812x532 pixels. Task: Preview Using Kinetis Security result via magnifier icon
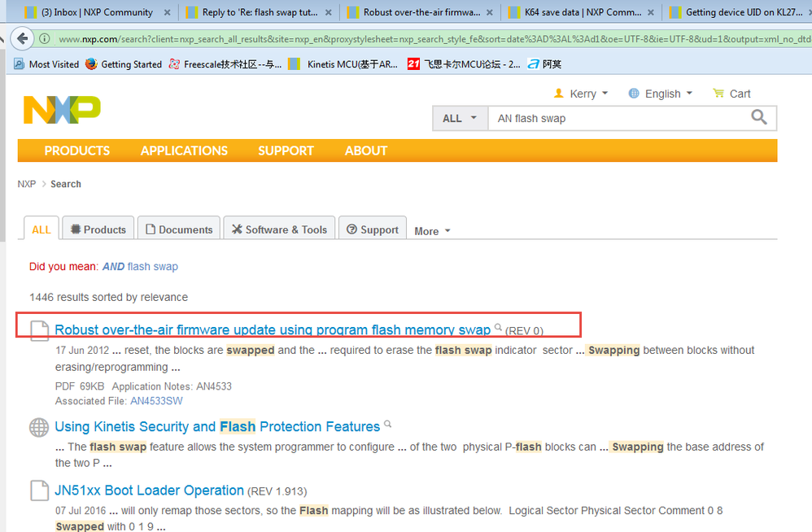[x=387, y=425]
